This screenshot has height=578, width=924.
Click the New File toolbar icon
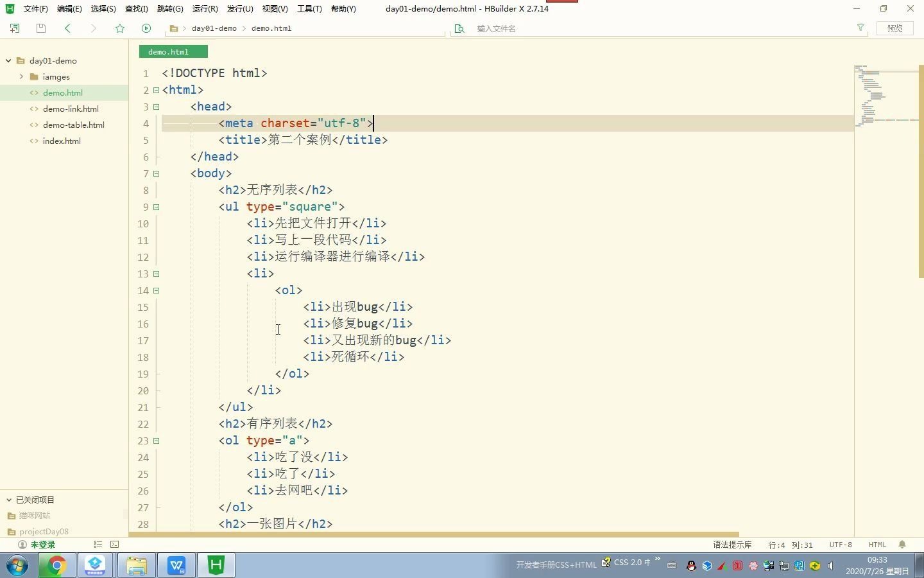pos(14,28)
